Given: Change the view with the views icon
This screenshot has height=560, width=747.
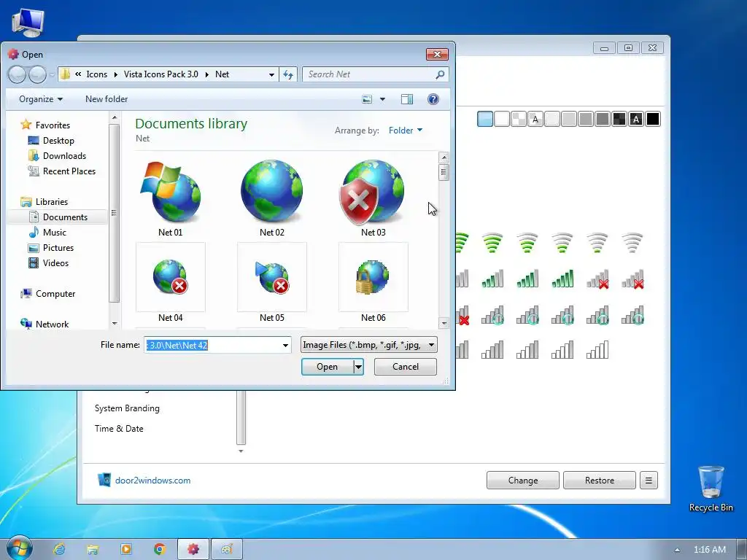Looking at the screenshot, I should [x=367, y=99].
